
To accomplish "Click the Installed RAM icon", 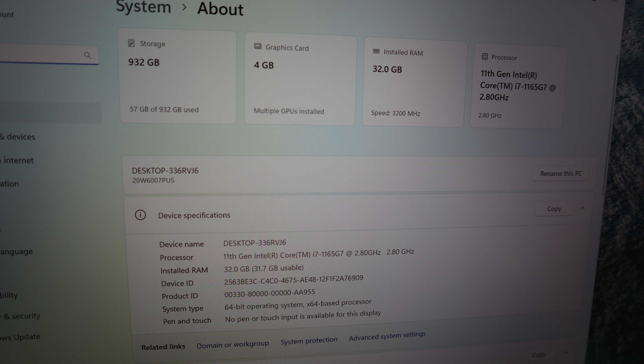I will click(x=376, y=51).
